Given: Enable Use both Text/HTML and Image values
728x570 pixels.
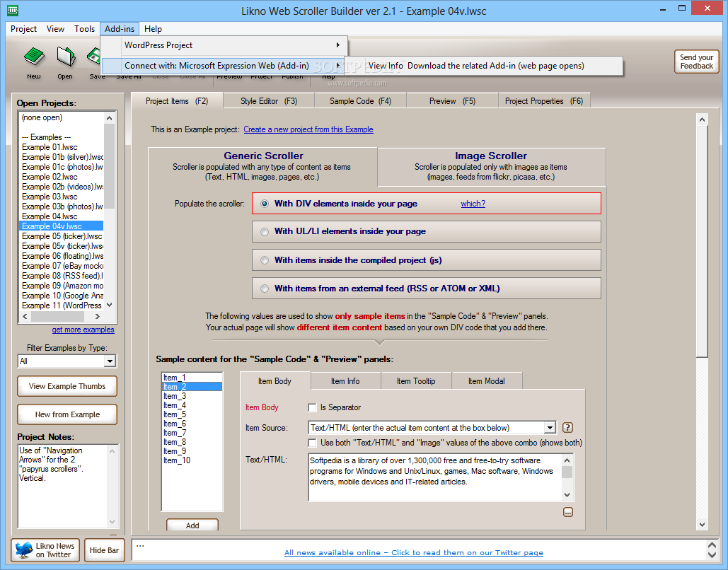Looking at the screenshot, I should (x=313, y=443).
